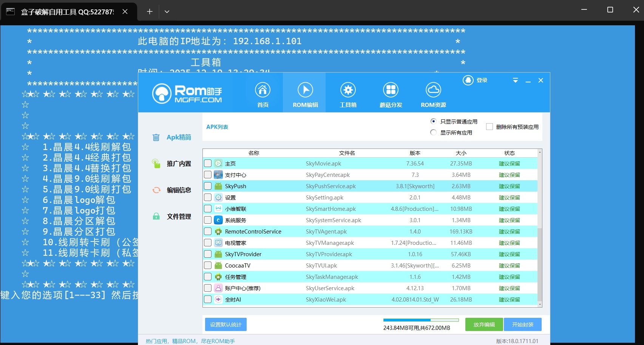
Task: Click the scroll down arrow of APK list
Action: click(x=540, y=304)
